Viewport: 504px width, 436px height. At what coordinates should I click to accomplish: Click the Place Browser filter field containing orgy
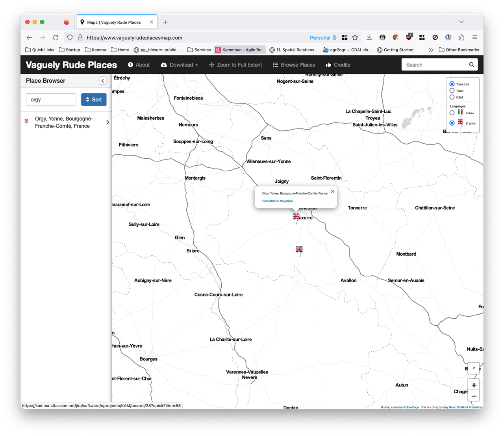click(51, 100)
